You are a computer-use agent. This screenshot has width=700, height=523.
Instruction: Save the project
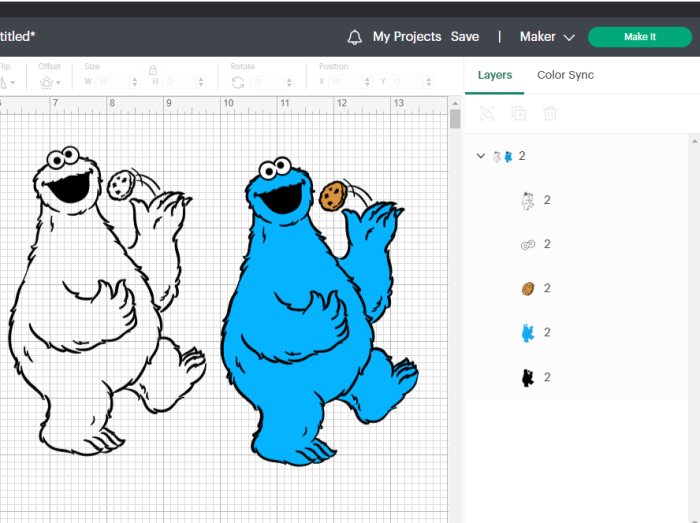[465, 37]
